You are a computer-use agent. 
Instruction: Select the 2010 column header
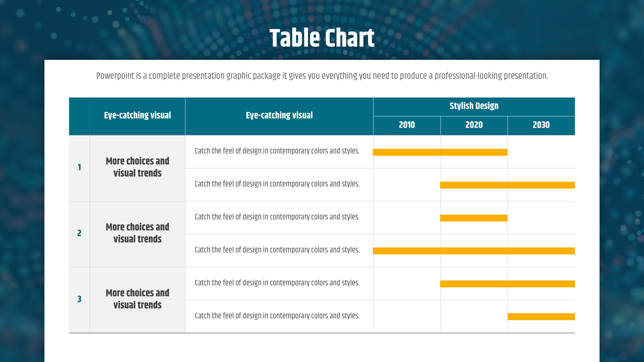point(407,125)
